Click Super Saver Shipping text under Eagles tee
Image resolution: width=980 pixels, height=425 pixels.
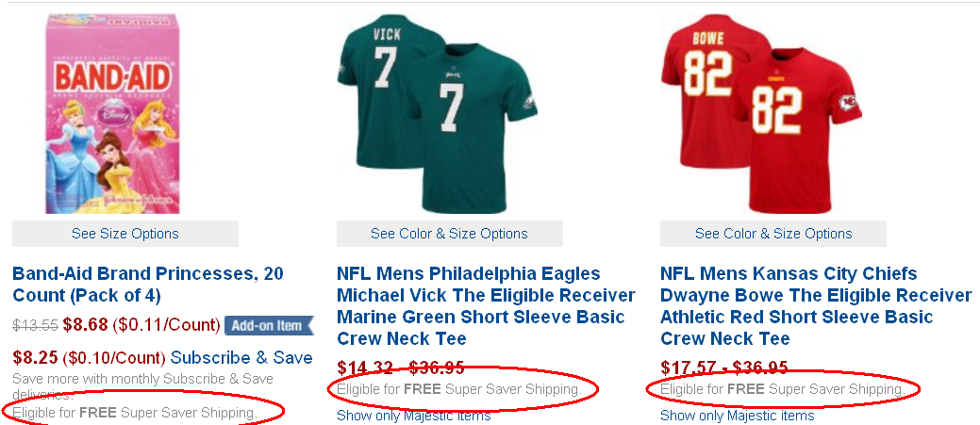coord(509,389)
